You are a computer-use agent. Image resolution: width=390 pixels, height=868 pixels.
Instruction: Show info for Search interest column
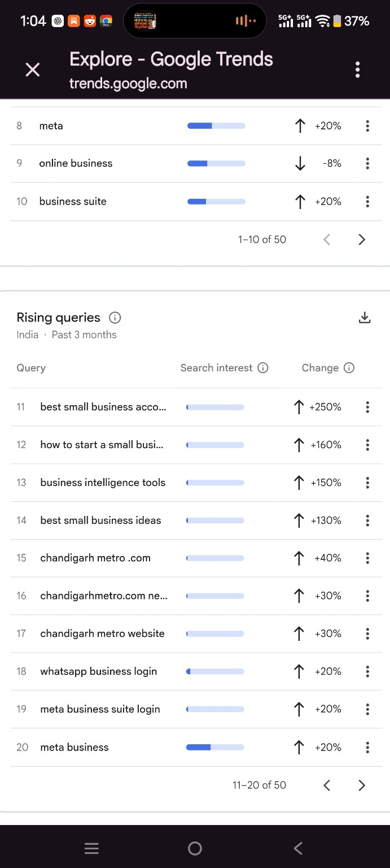[x=262, y=368]
